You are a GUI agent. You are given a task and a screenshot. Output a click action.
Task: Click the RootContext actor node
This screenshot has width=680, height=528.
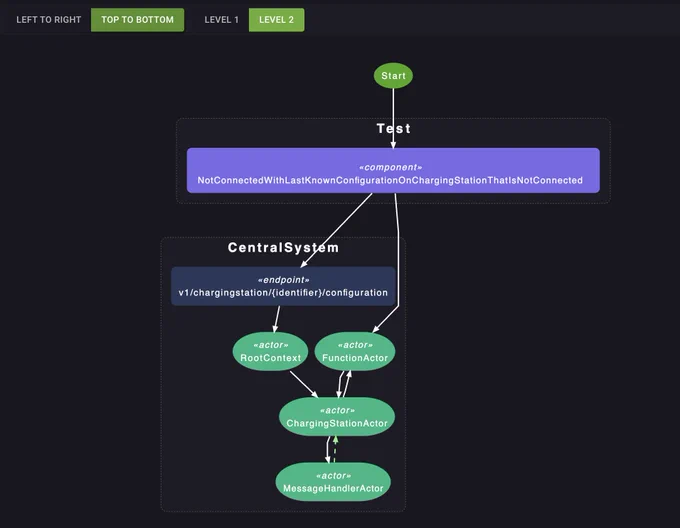pos(271,352)
